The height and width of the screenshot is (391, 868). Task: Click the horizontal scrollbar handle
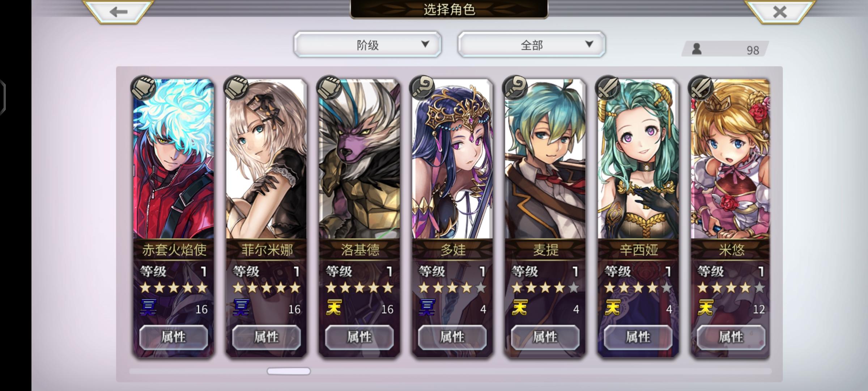click(289, 371)
